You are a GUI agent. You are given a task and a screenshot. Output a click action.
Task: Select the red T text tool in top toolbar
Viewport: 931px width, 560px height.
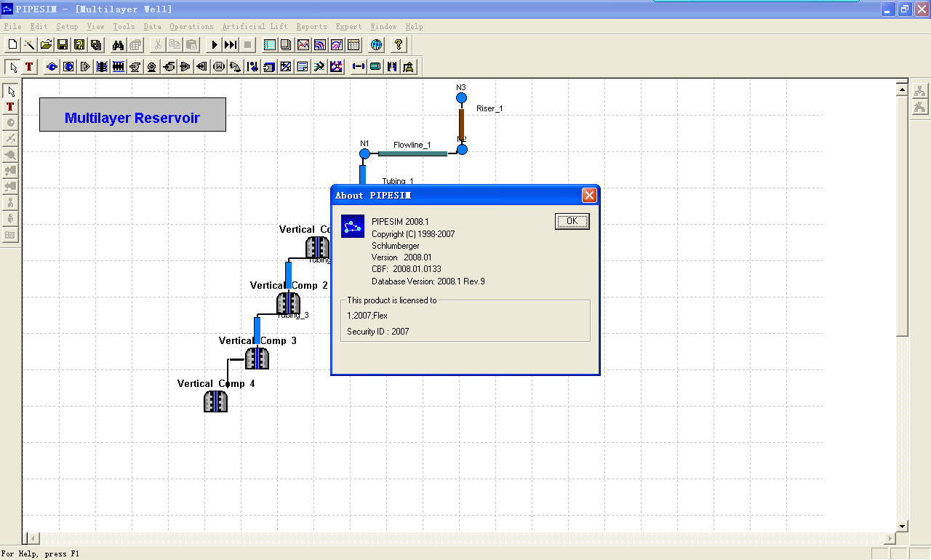point(29,67)
